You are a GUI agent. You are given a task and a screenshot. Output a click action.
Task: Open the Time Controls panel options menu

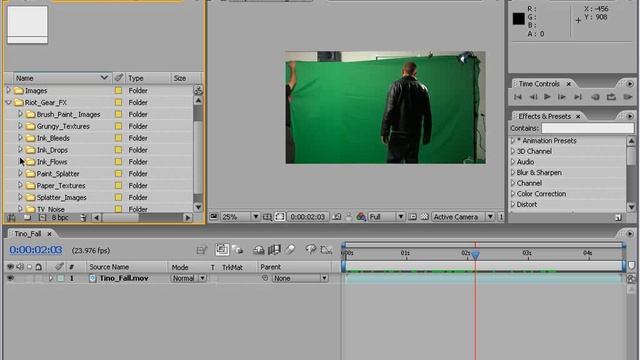pyautogui.click(x=629, y=83)
